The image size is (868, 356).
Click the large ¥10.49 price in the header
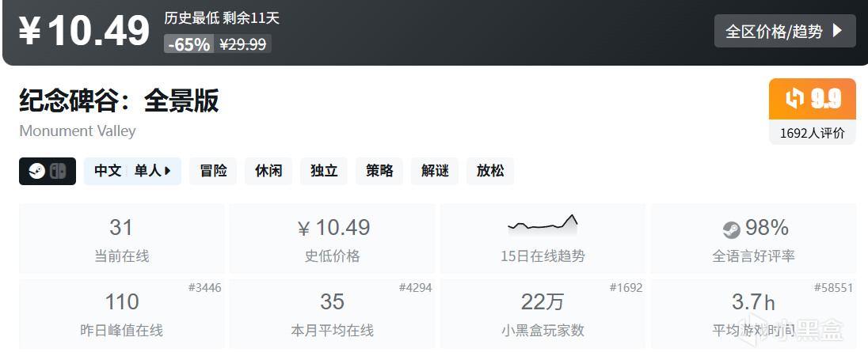[84, 31]
